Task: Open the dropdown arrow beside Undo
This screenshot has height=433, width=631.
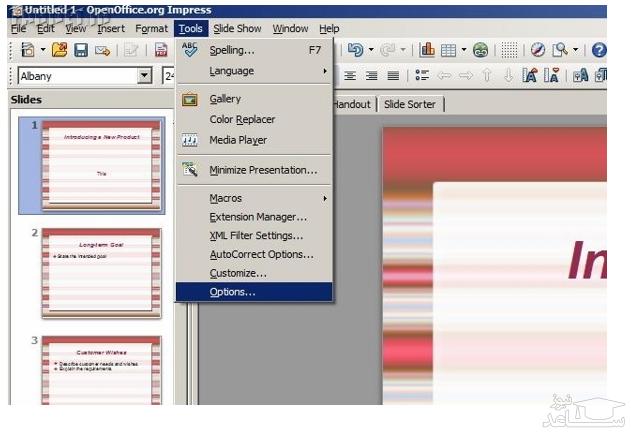Action: click(x=371, y=50)
